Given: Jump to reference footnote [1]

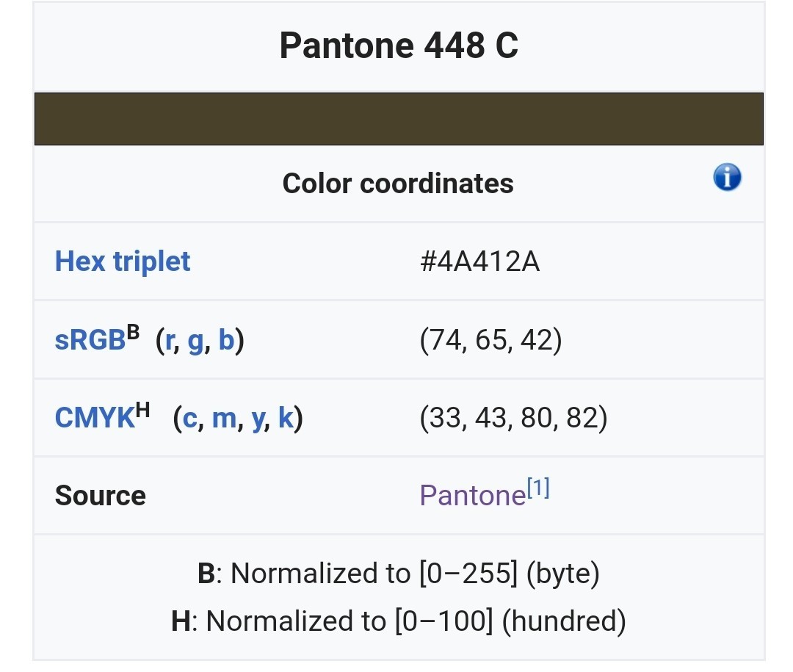Looking at the screenshot, I should click(x=537, y=488).
